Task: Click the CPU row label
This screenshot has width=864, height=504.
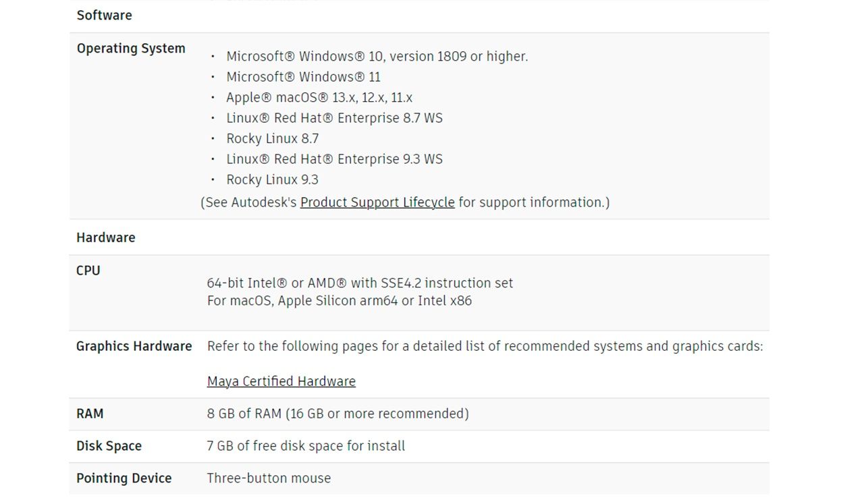Action: click(88, 271)
